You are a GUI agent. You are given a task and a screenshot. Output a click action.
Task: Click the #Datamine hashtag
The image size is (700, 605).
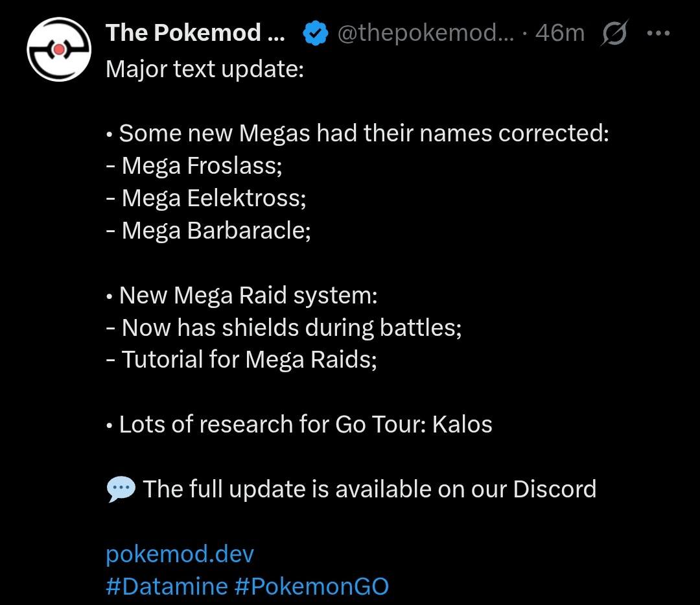[x=167, y=586]
